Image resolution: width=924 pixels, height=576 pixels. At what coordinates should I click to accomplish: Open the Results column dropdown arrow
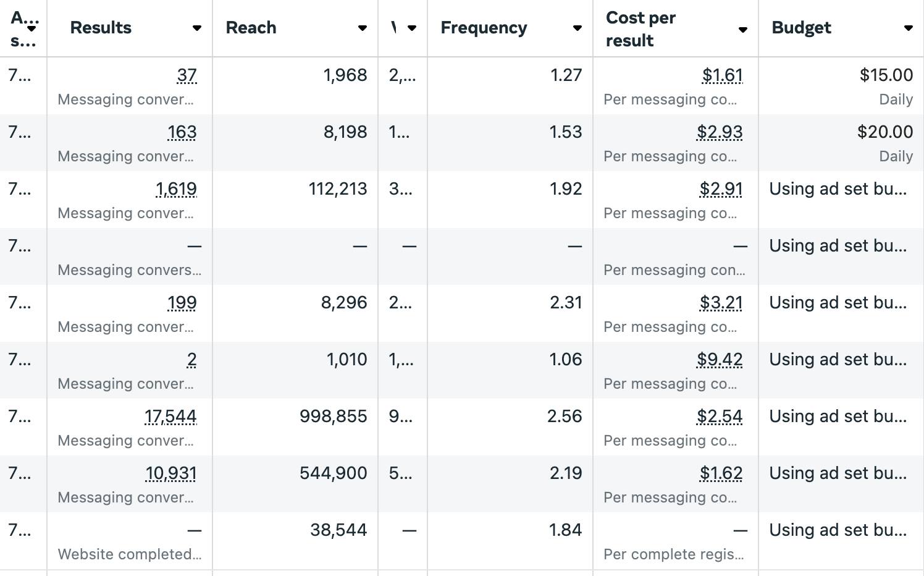point(196,28)
